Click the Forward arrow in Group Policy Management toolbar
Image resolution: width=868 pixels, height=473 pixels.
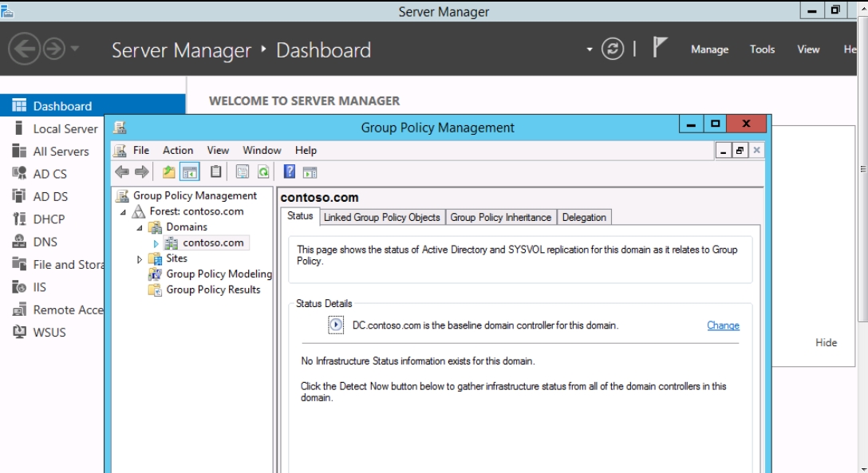142,172
